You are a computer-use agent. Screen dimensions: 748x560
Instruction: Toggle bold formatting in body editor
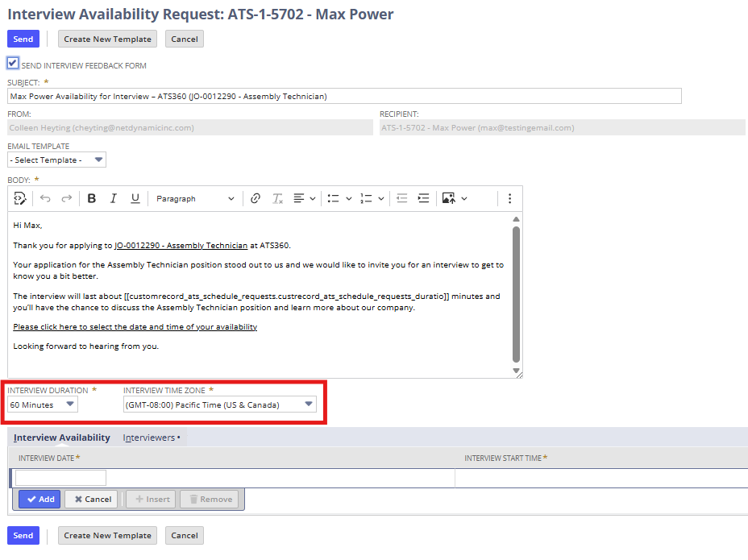click(92, 198)
